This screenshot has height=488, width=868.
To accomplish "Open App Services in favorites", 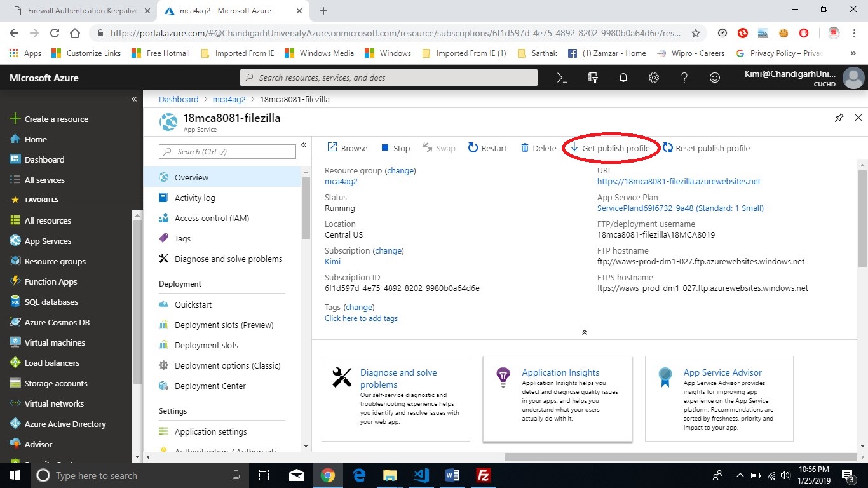I will [40, 241].
